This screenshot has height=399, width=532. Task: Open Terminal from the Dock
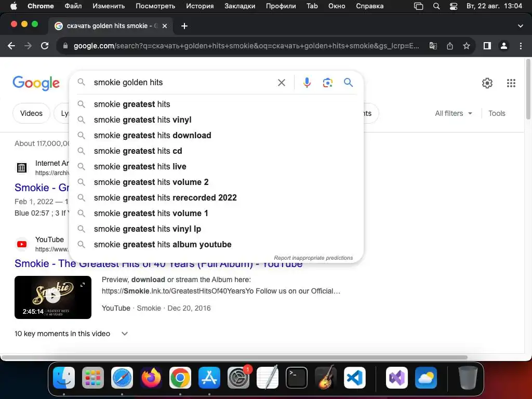(x=297, y=377)
